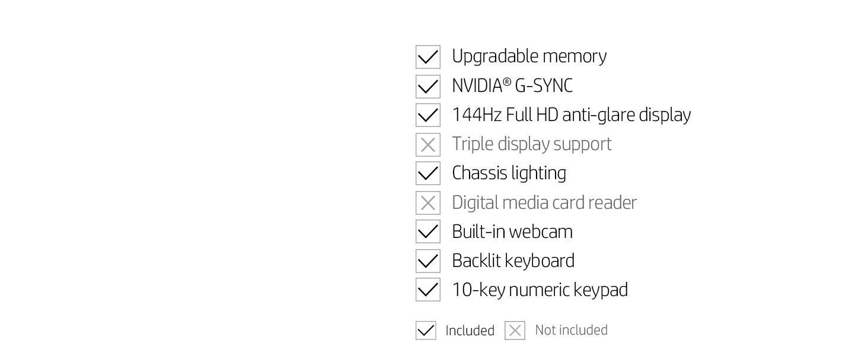Click the Not included legend X icon

(x=515, y=330)
